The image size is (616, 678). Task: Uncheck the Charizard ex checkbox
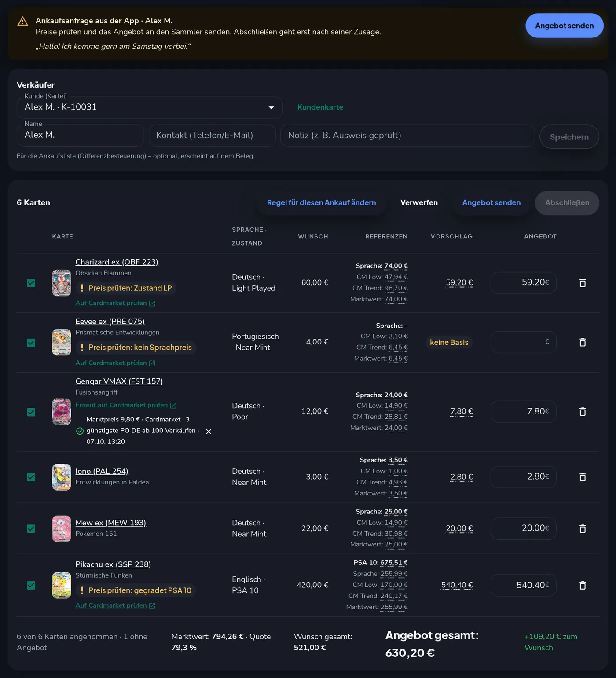coord(31,283)
